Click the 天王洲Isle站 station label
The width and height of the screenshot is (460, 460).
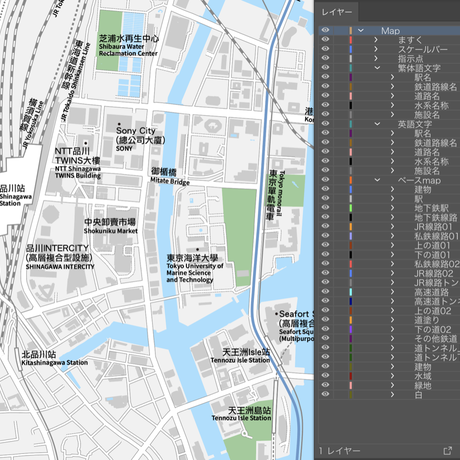coord(246,352)
